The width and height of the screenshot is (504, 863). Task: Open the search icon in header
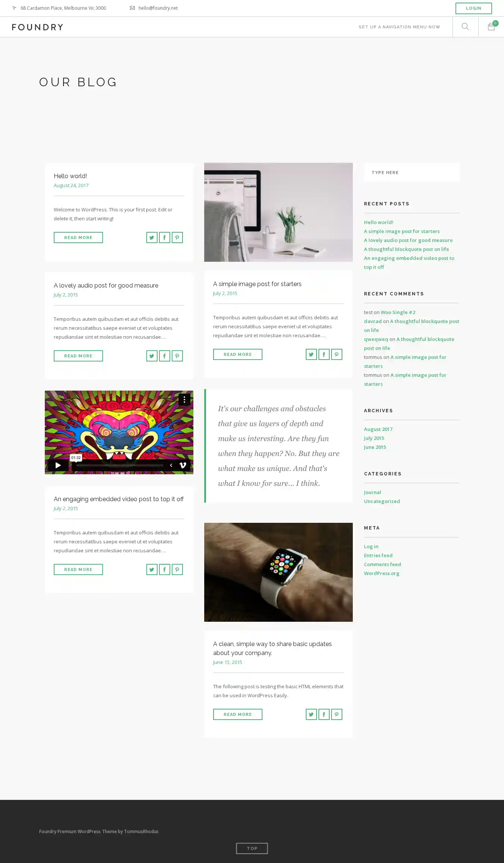tap(465, 27)
